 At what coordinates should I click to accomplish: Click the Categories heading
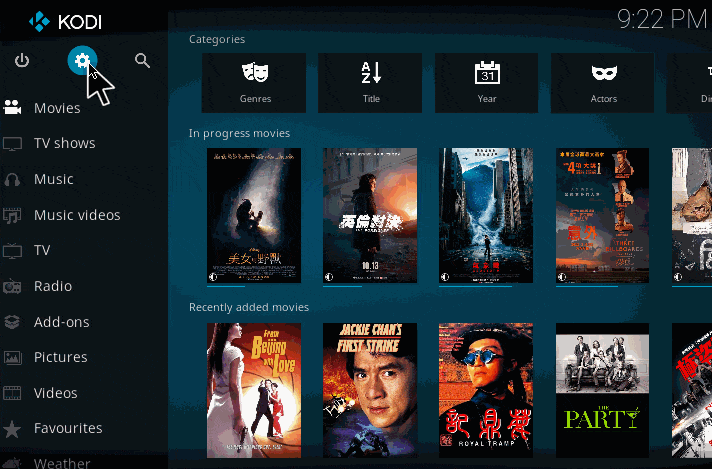coord(217,39)
